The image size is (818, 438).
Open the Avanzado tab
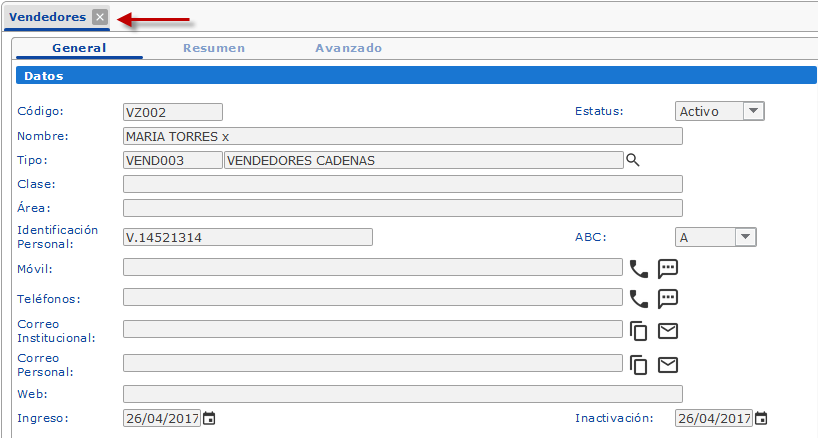[348, 48]
